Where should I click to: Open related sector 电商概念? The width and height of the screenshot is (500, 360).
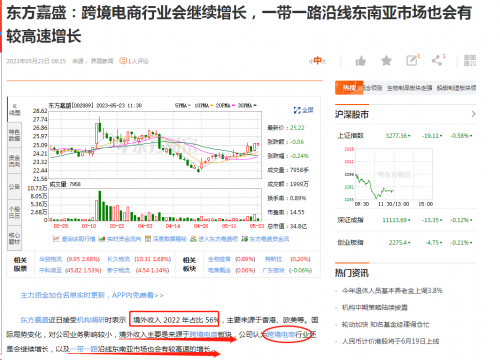point(219,270)
